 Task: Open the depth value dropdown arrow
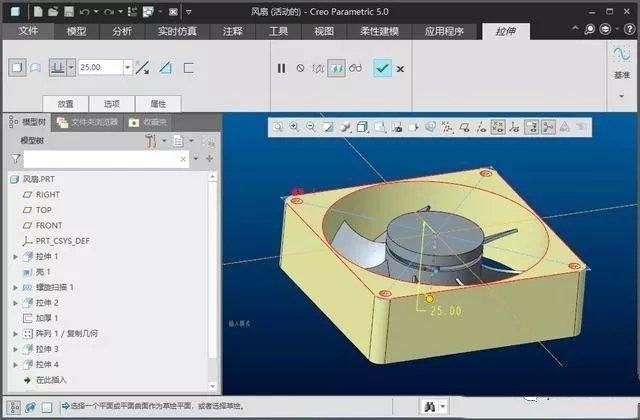point(128,67)
